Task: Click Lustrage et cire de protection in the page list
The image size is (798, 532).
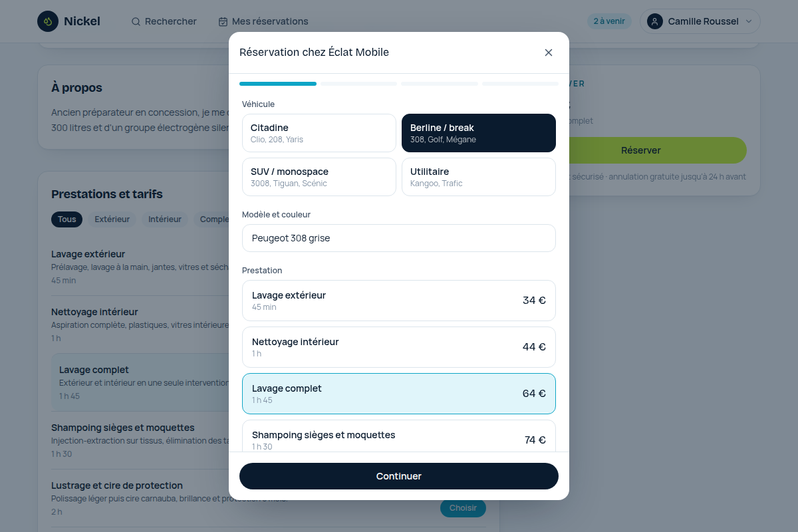Action: 117,485
